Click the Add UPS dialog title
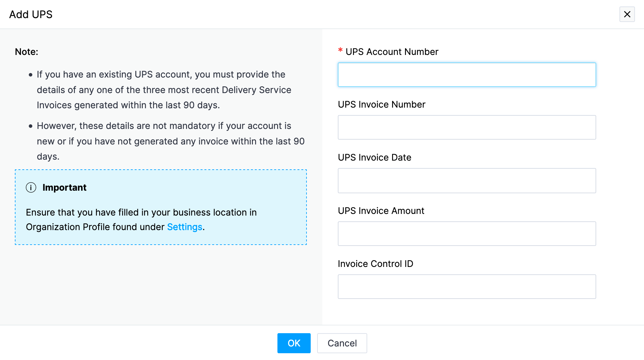Image resolution: width=644 pixels, height=360 pixels. pyautogui.click(x=31, y=15)
